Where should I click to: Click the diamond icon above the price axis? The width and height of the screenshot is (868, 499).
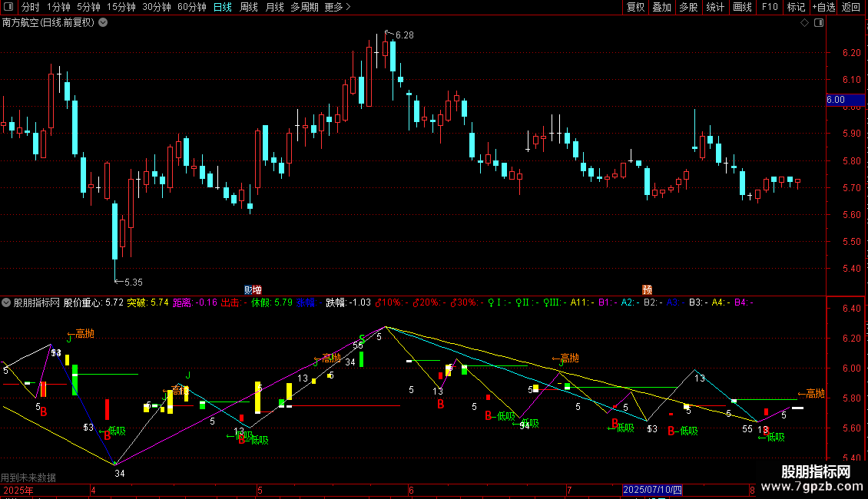pos(805,23)
